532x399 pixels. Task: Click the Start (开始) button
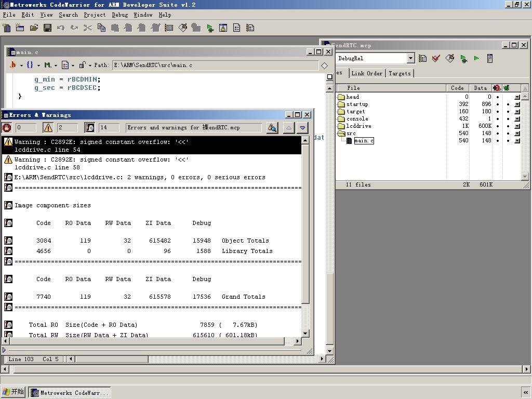coord(13,392)
